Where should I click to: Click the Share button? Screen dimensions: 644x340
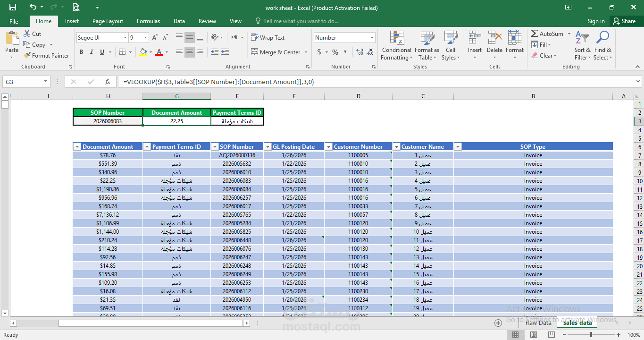[x=624, y=21]
